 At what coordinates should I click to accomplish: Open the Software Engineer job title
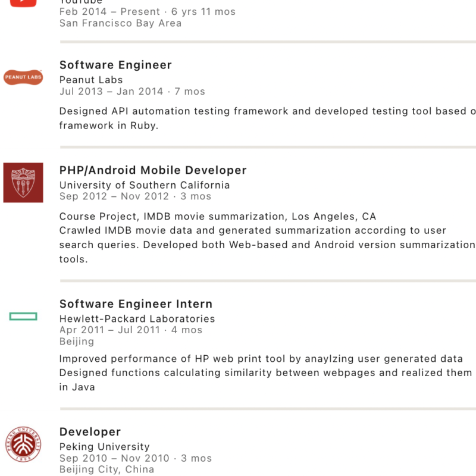pyautogui.click(x=115, y=65)
